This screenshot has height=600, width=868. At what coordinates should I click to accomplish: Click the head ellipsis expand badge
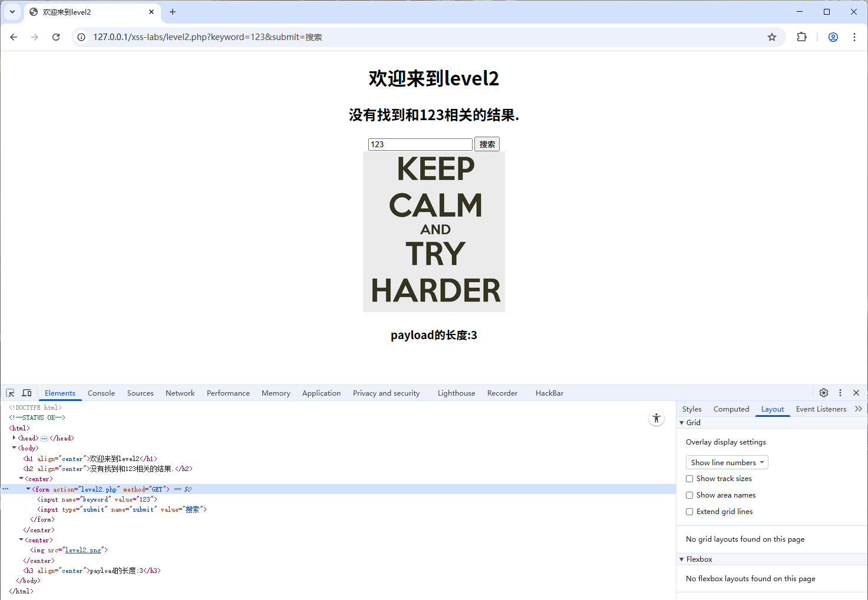coord(44,438)
